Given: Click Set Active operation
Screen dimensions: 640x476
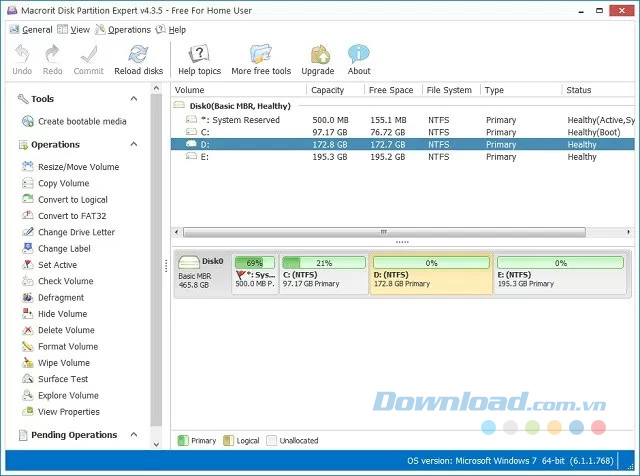Looking at the screenshot, I should (x=49, y=265).
